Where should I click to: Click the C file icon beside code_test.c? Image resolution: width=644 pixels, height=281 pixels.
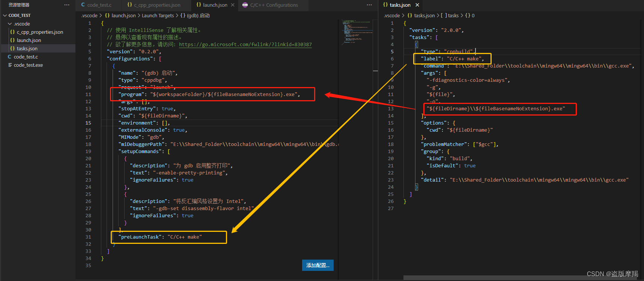click(10, 57)
